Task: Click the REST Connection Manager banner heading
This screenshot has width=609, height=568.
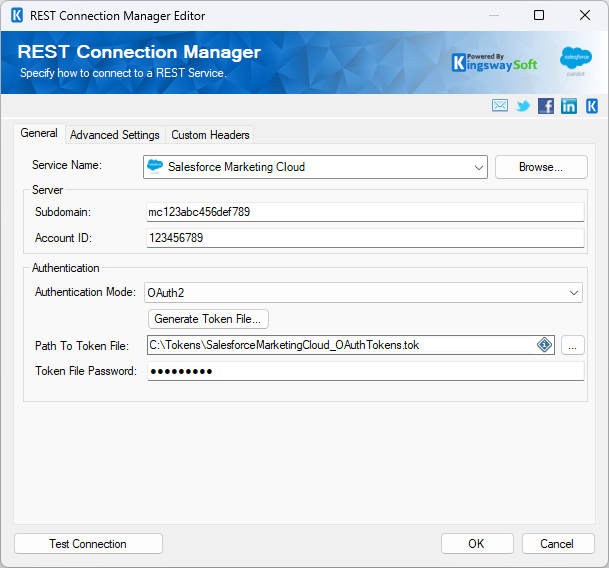Action: pos(139,52)
